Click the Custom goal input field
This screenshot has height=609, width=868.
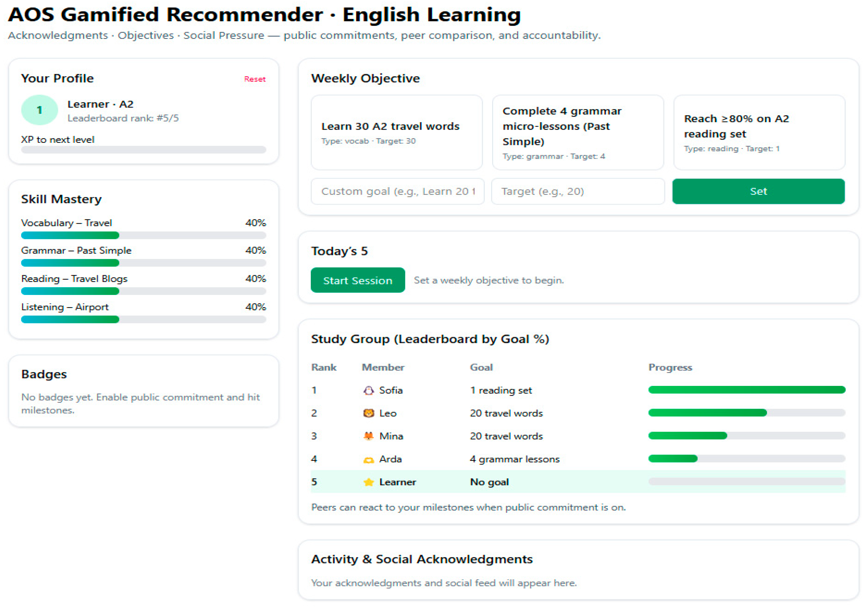pyautogui.click(x=397, y=191)
